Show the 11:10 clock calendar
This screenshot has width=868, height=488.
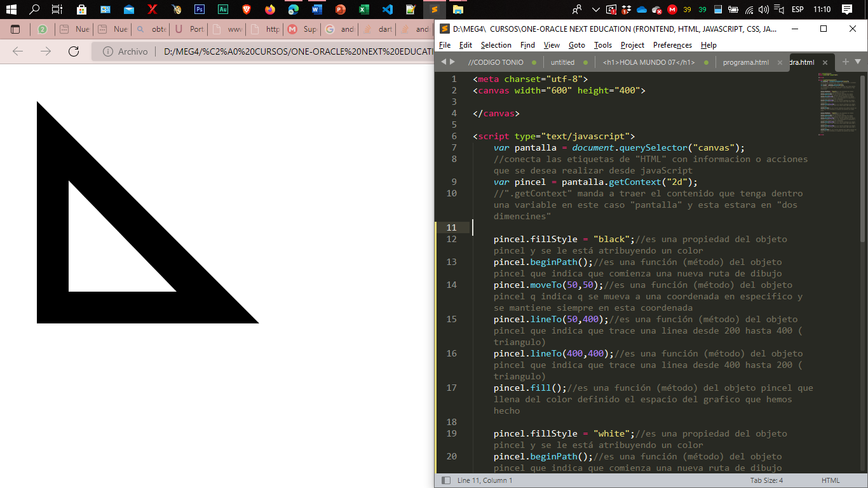822,10
